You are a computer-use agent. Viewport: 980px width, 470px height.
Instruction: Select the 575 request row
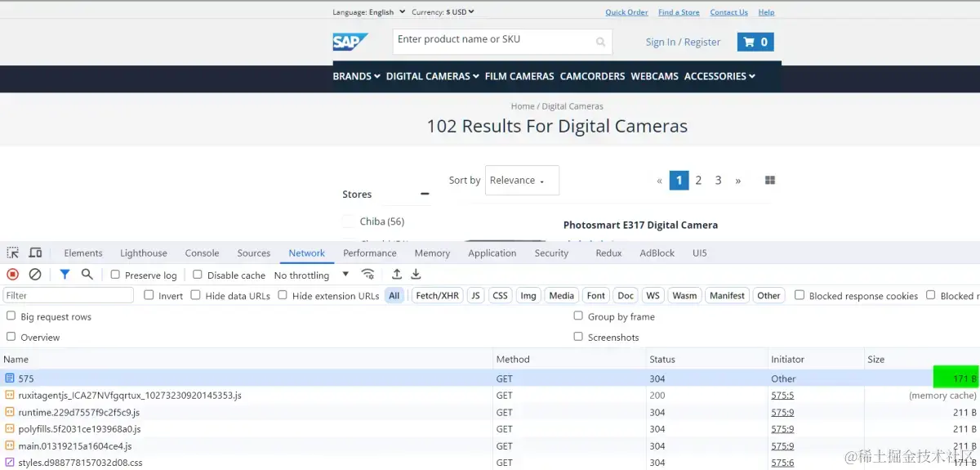click(x=490, y=378)
